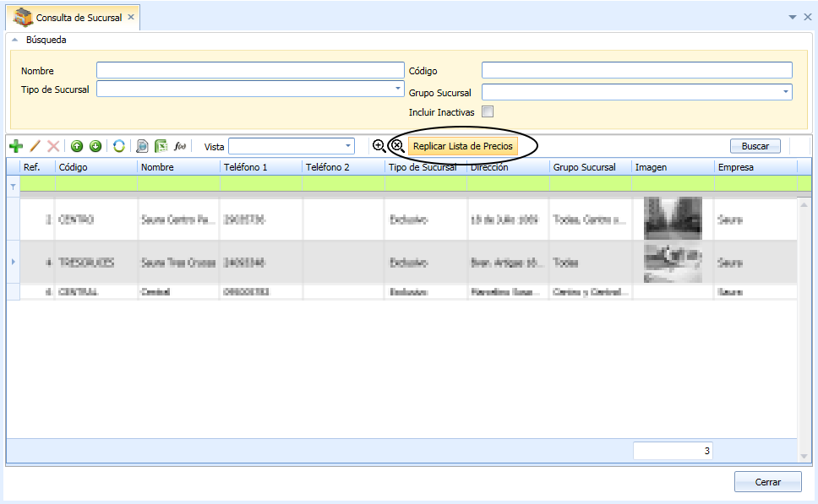Screen dimensions: 818x504
Task: Expand the Vista dropdown
Action: 348,146
